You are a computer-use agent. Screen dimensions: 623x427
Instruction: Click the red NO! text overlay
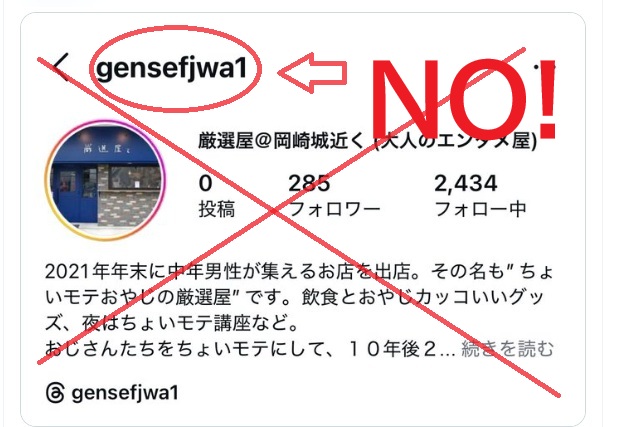(x=462, y=99)
